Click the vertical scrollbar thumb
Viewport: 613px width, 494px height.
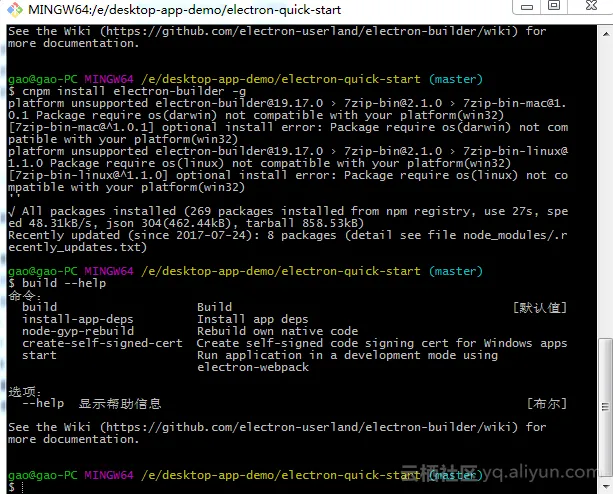(x=606, y=406)
